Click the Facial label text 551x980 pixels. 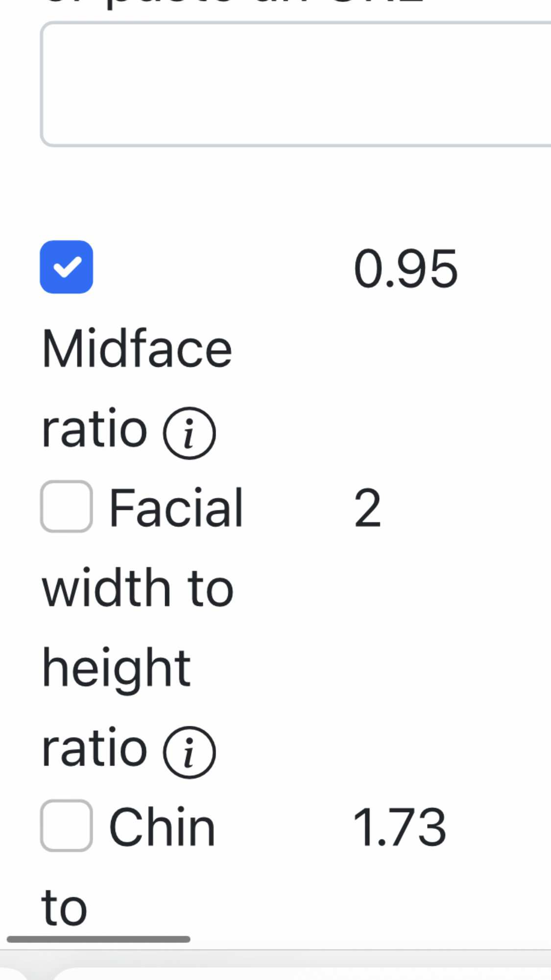176,508
